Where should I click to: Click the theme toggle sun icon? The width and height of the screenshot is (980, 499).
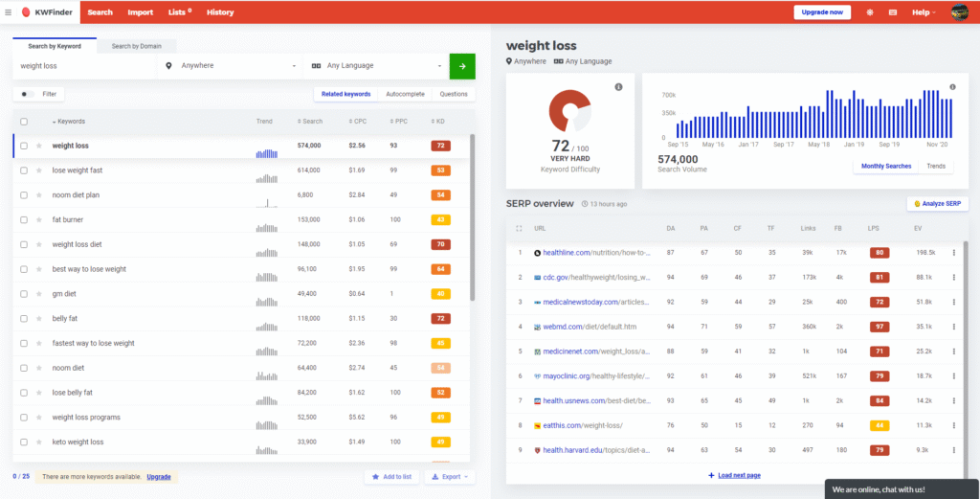[x=870, y=12]
